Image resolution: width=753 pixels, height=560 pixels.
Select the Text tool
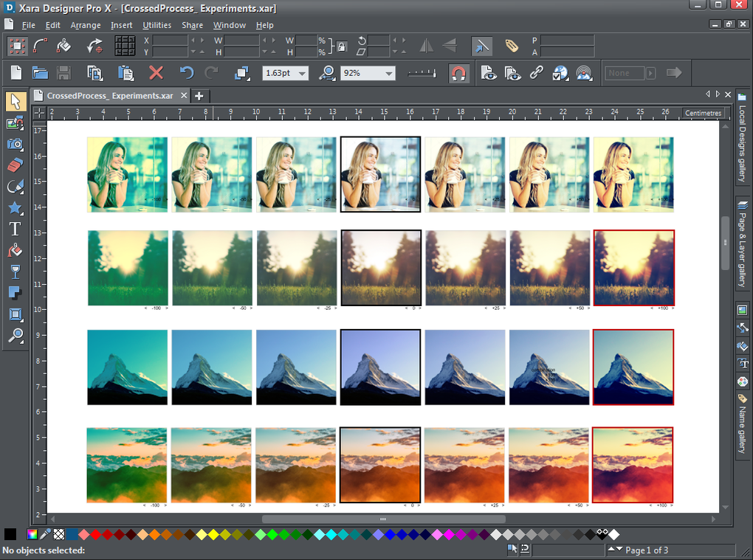tap(15, 229)
